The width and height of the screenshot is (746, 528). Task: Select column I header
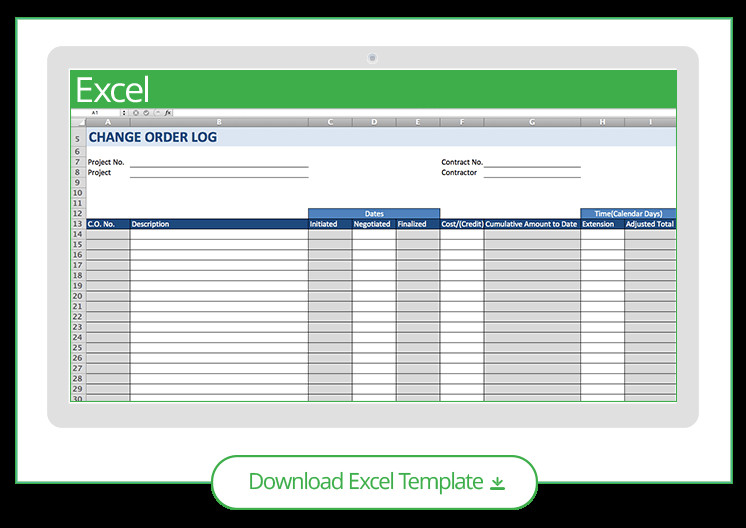(650, 122)
